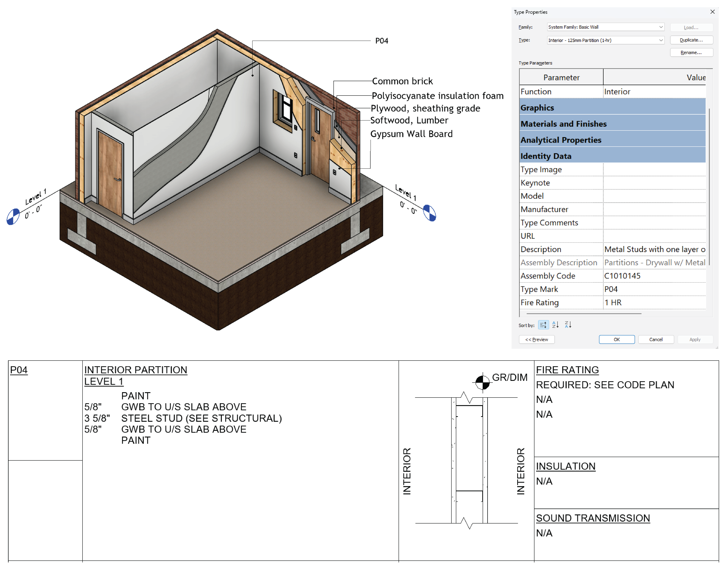Click the URL value field
The height and width of the screenshot is (566, 728).
(654, 236)
